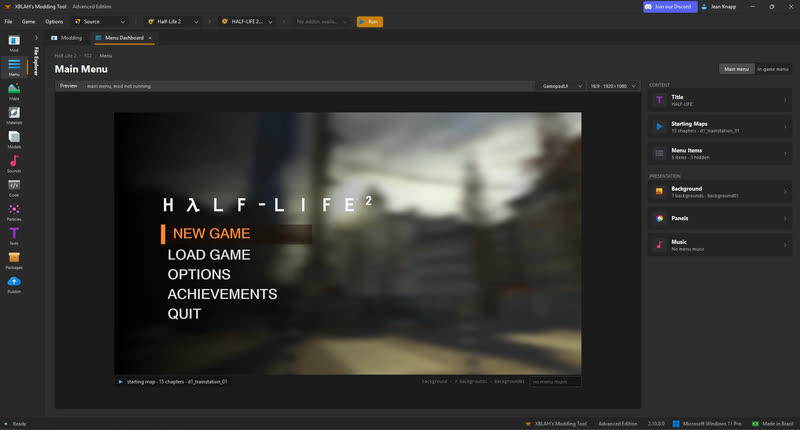Click XBLAH's Modding Tool in status bar
The height and width of the screenshot is (430, 800).
coord(560,423)
